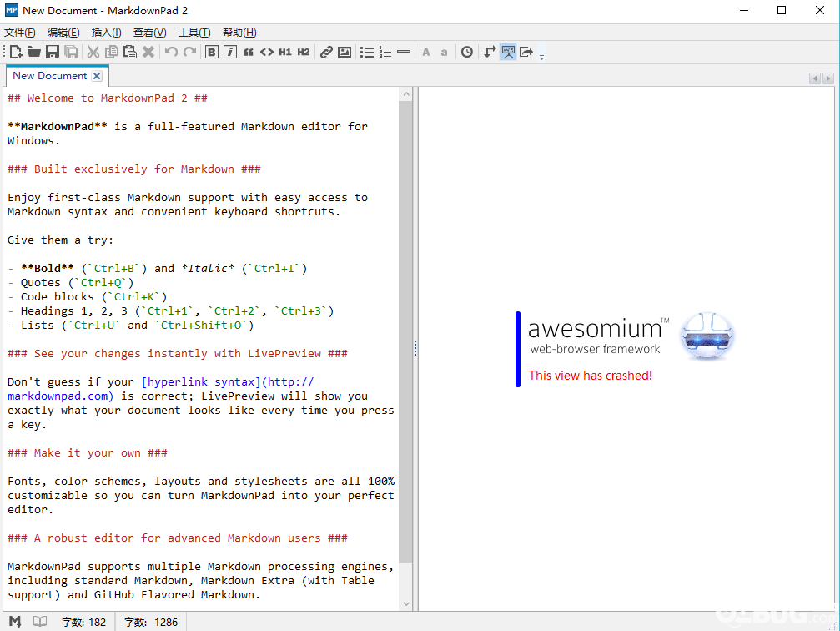The height and width of the screenshot is (631, 840).
Task: Open the 工具(T) menu
Action: tap(194, 33)
